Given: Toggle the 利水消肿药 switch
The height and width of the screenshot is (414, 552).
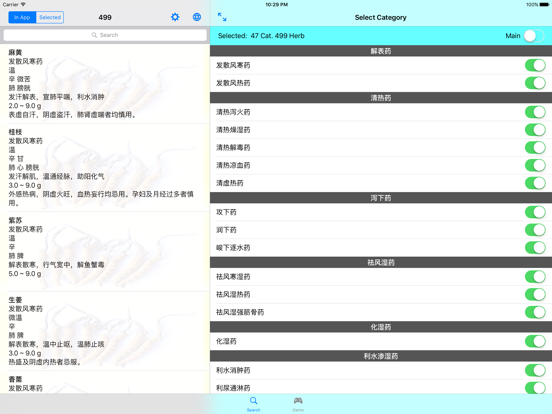Looking at the screenshot, I should [x=535, y=370].
